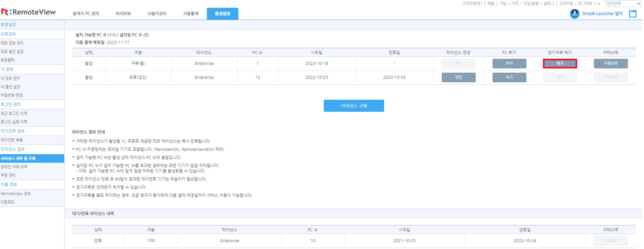Go to the 사용통계 tab

[191, 14]
